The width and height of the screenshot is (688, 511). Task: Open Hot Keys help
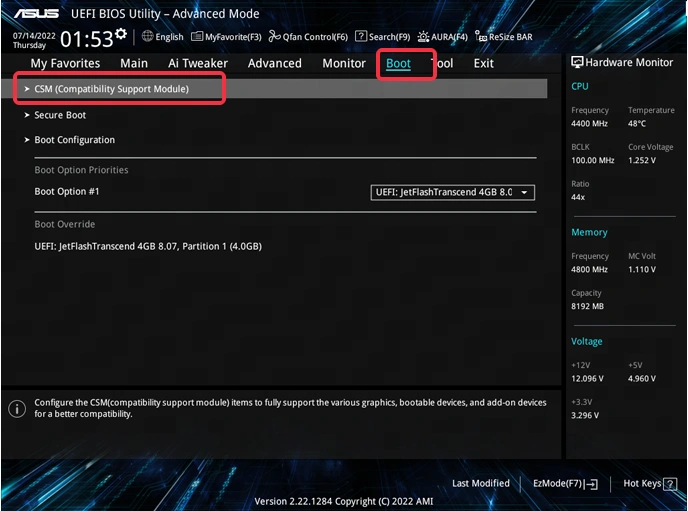[x=650, y=484]
